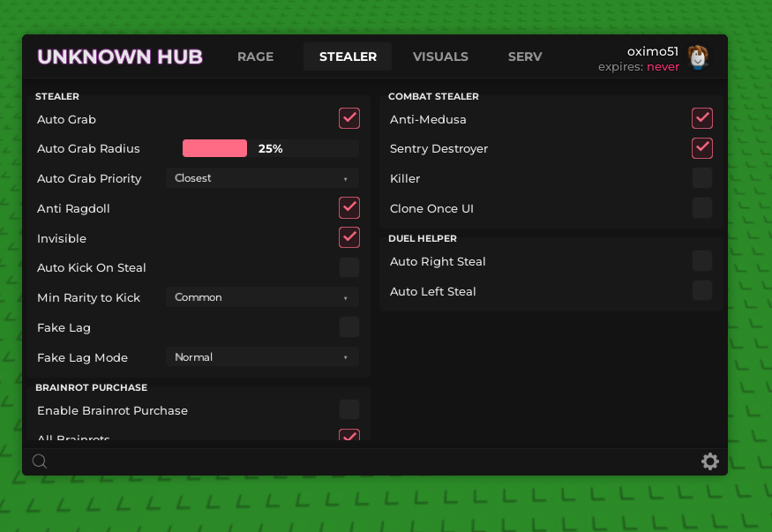The image size is (772, 532).
Task: Switch to the RAGE tab
Action: click(x=255, y=56)
